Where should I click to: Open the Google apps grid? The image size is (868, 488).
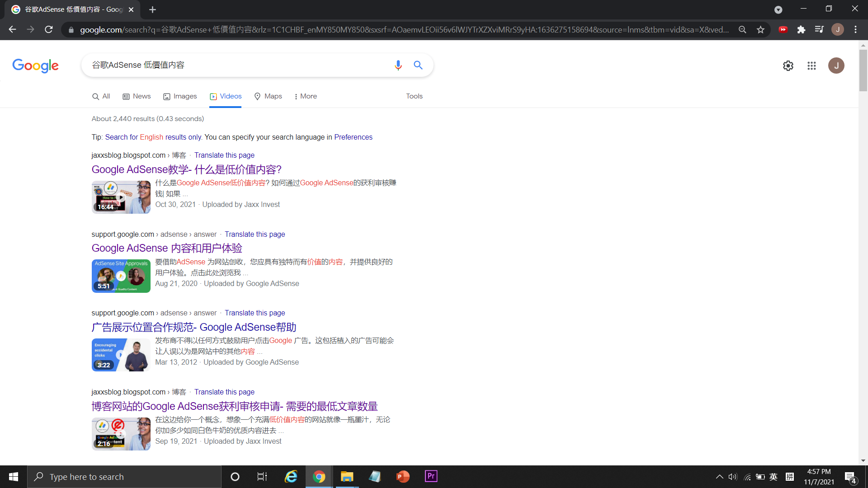pyautogui.click(x=811, y=66)
